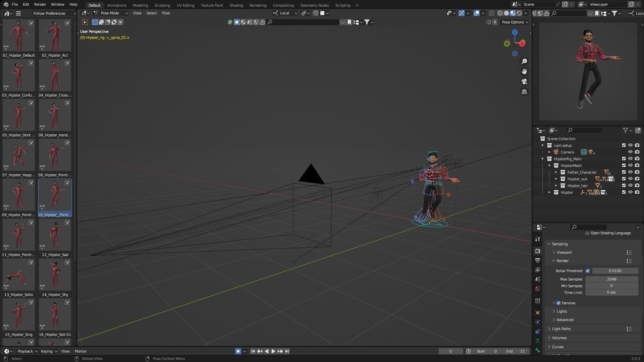This screenshot has width=644, height=362.
Task: Open the Object properties tab icon
Action: tap(538, 313)
